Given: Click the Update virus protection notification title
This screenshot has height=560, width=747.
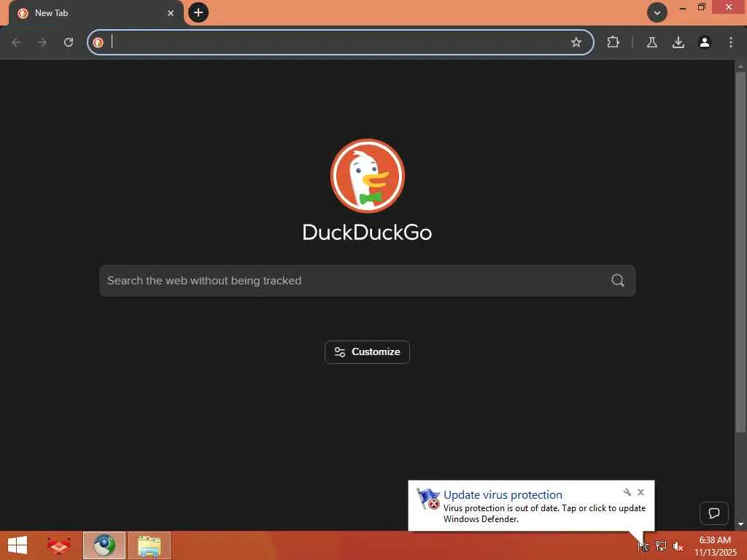Looking at the screenshot, I should (x=503, y=495).
